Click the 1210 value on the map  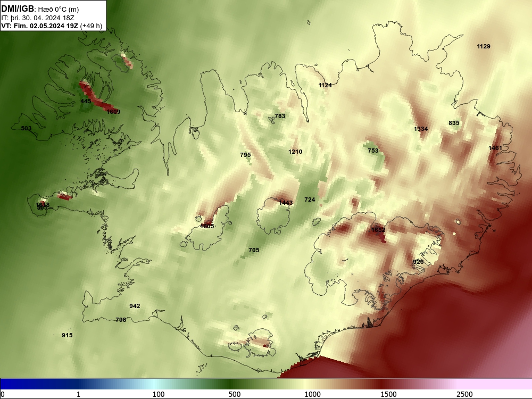coord(295,152)
